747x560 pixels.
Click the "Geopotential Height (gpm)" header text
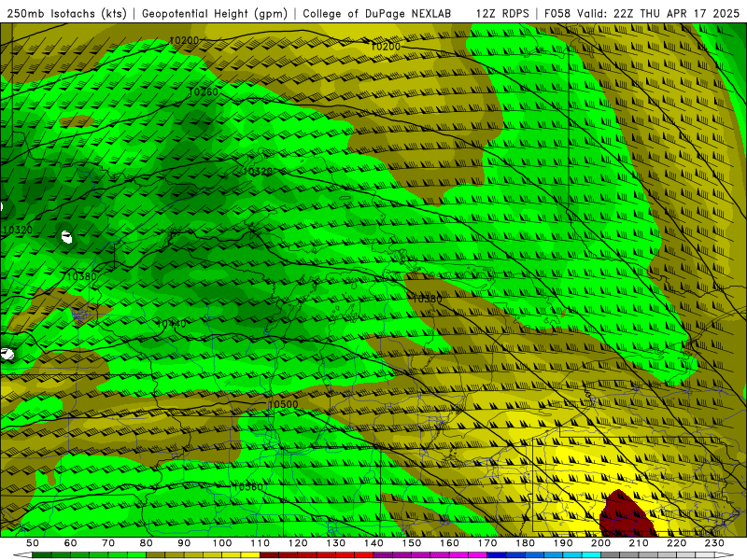[x=215, y=13]
